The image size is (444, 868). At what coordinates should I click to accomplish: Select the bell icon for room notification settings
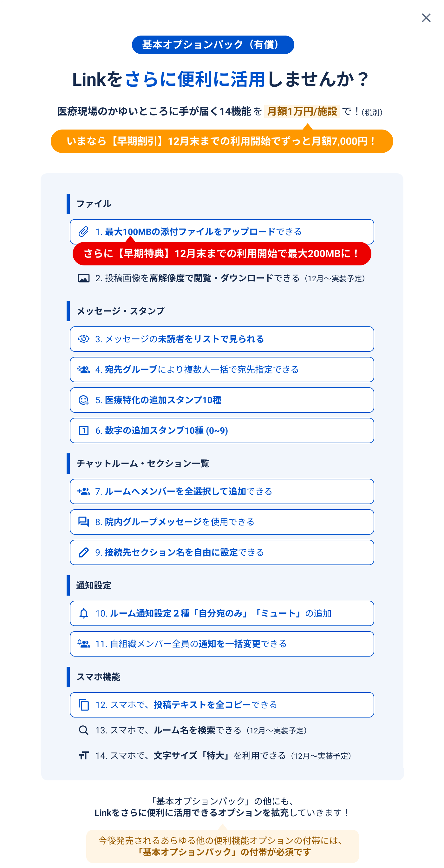(83, 613)
